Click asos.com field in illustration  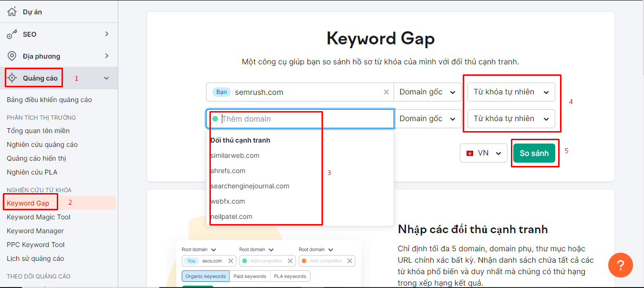click(x=209, y=261)
